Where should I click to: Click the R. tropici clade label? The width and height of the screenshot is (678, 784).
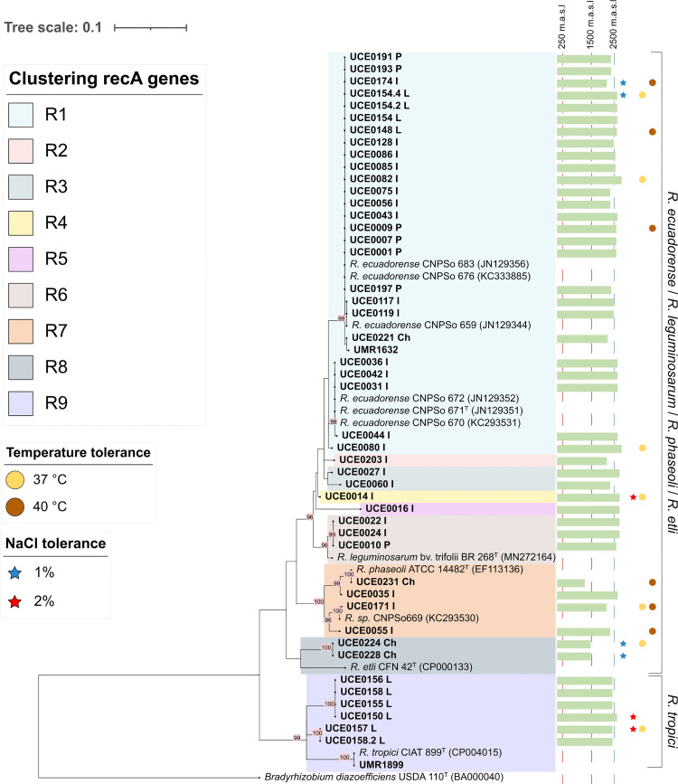[672, 721]
